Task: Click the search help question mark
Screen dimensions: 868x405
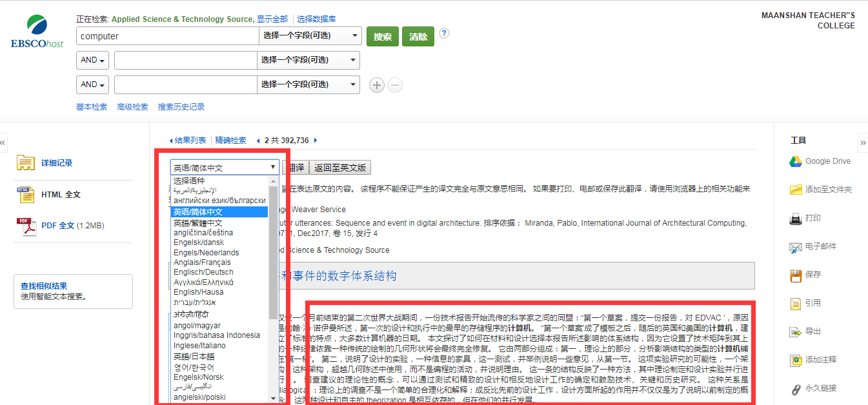Action: point(444,34)
